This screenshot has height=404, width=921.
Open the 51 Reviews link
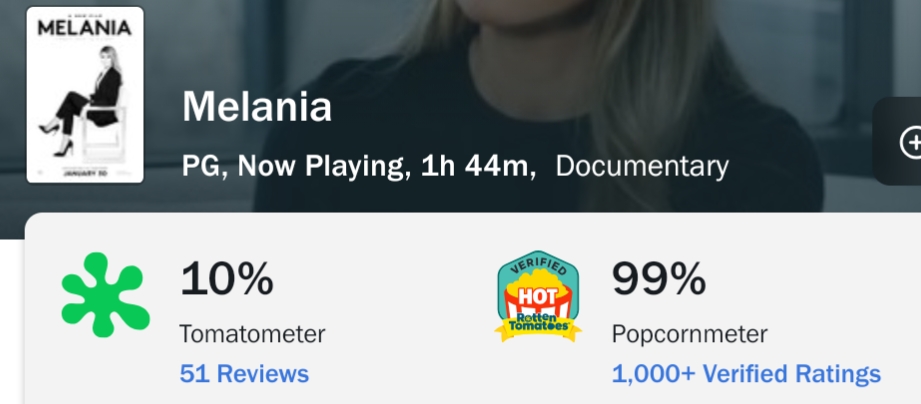(x=244, y=373)
